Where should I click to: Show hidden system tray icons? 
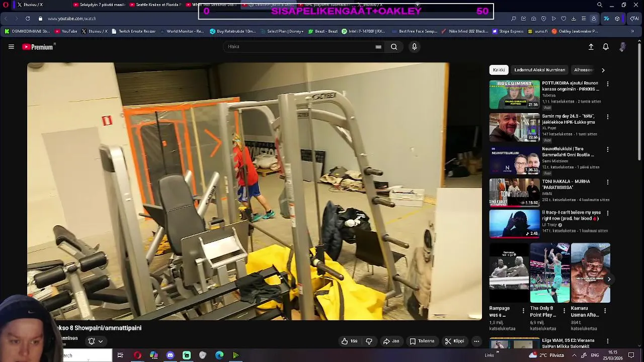574,355
